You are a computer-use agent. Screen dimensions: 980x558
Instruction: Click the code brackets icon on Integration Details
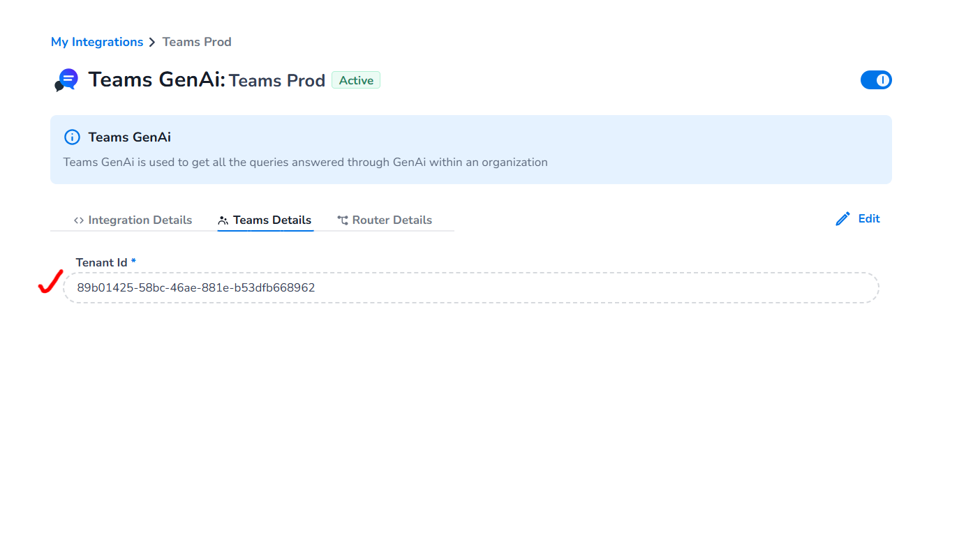pyautogui.click(x=79, y=220)
